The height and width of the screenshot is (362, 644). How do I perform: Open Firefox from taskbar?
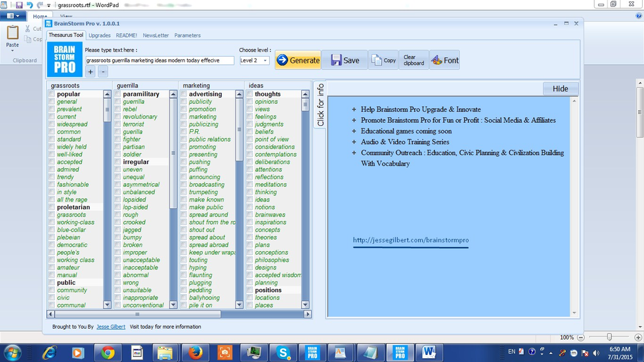195,353
